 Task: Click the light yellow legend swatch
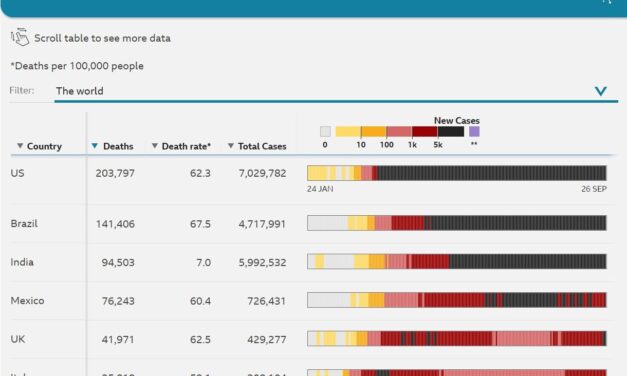(x=348, y=132)
